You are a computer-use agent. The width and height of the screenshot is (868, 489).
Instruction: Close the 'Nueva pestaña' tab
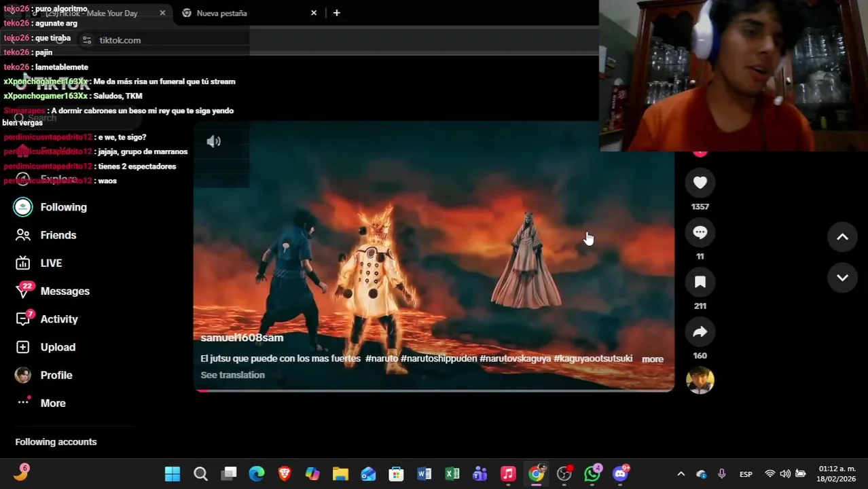click(314, 13)
